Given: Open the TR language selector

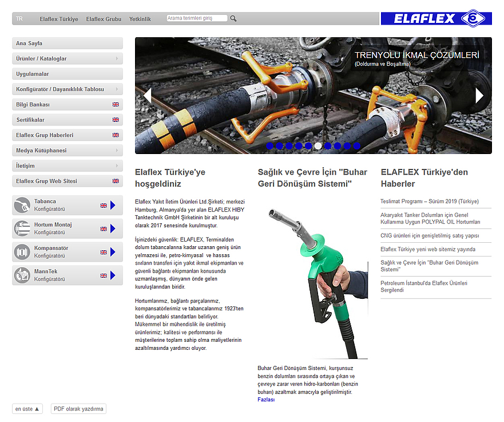Looking at the screenshot, I should click(19, 19).
